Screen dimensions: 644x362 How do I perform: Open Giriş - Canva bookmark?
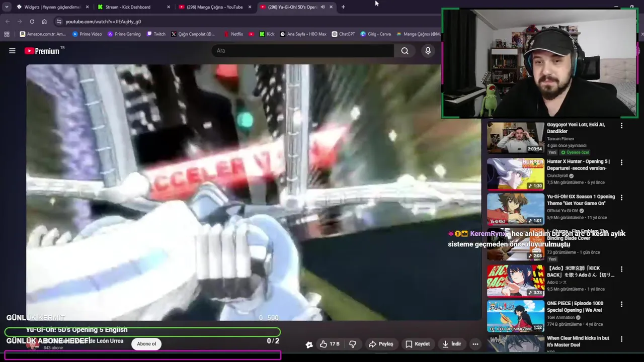coord(375,34)
